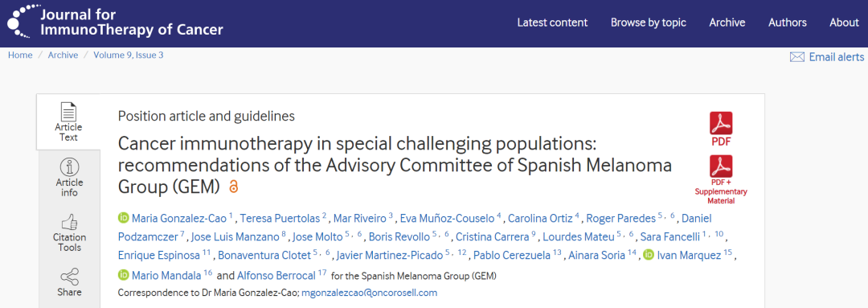The height and width of the screenshot is (308, 868).
Task: Download PDF + Supplementary Material icon
Action: click(x=721, y=166)
